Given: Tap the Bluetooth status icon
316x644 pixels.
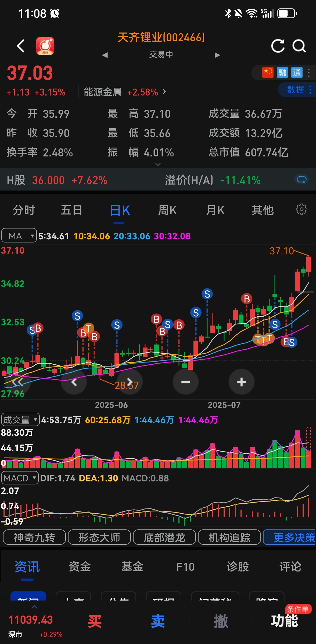Looking at the screenshot, I should [228, 13].
